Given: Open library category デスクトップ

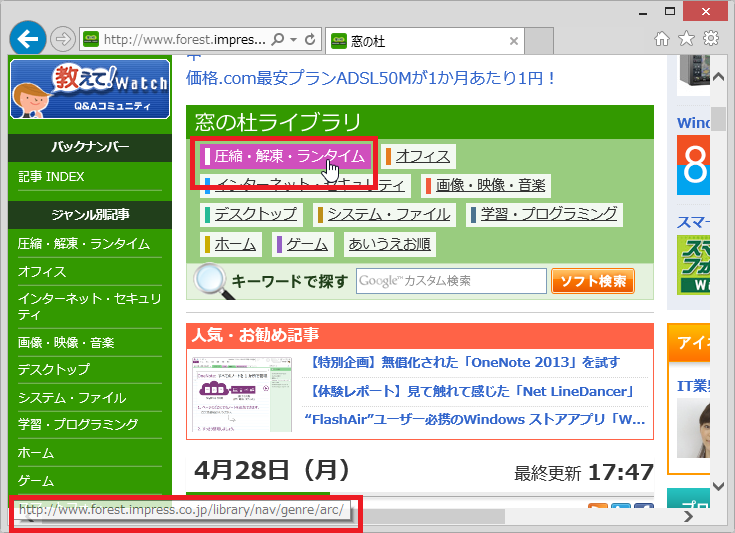Looking at the screenshot, I should pos(251,214).
